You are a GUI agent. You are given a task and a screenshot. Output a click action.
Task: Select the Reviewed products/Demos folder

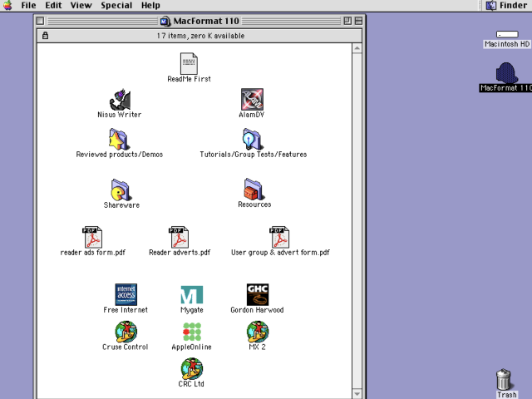(x=118, y=139)
